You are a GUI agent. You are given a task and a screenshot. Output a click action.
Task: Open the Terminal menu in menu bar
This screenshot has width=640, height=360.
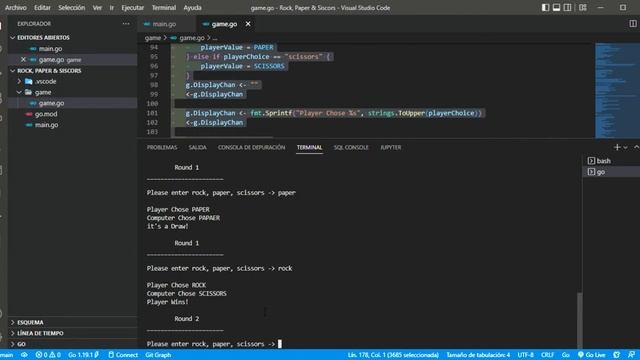coord(164,8)
